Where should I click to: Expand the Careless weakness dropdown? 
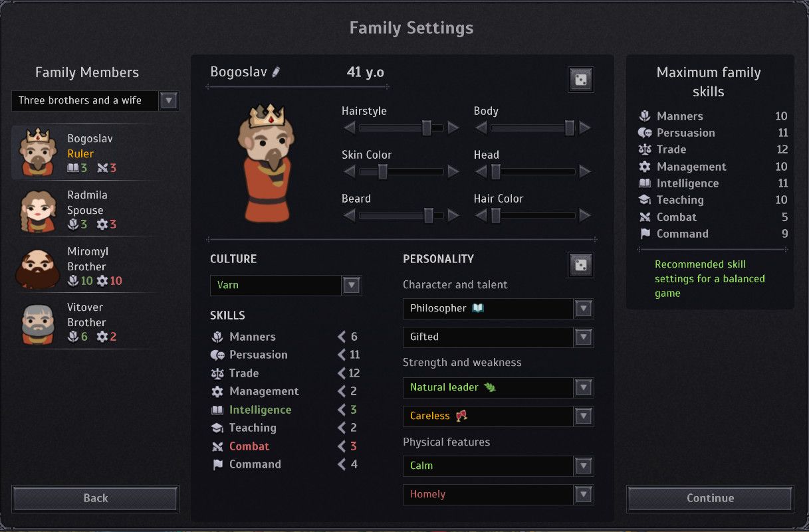point(584,416)
